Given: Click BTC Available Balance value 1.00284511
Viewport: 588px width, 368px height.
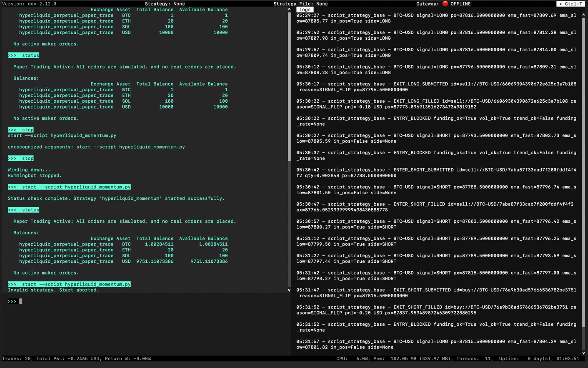Looking at the screenshot, I should click(x=214, y=244).
